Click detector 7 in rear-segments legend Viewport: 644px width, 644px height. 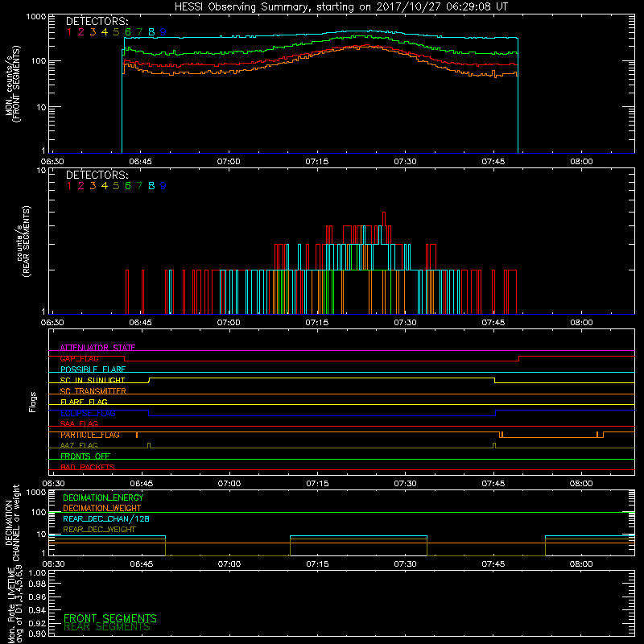[139, 186]
